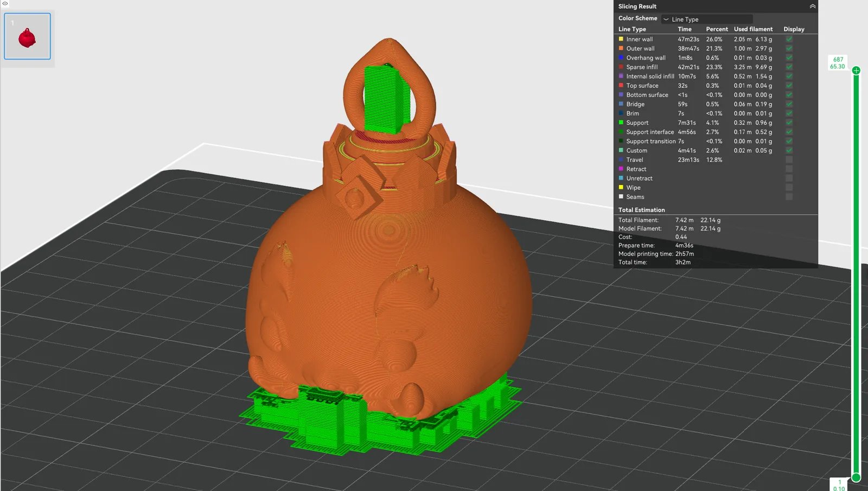The height and width of the screenshot is (491, 868).
Task: Click the "Model printing time:" label
Action: point(646,253)
